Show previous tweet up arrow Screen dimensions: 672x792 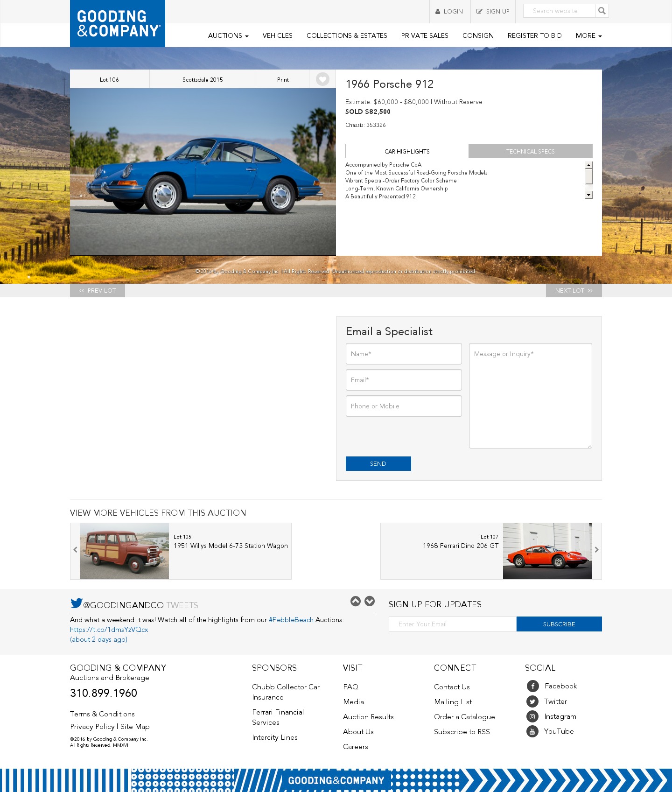click(356, 601)
